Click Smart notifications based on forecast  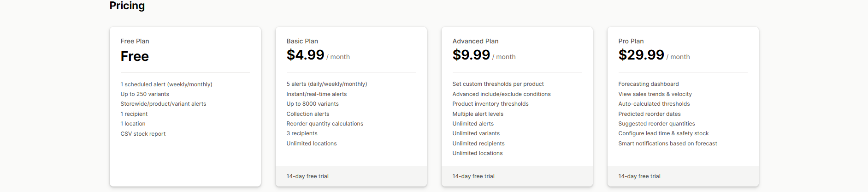pos(667,144)
